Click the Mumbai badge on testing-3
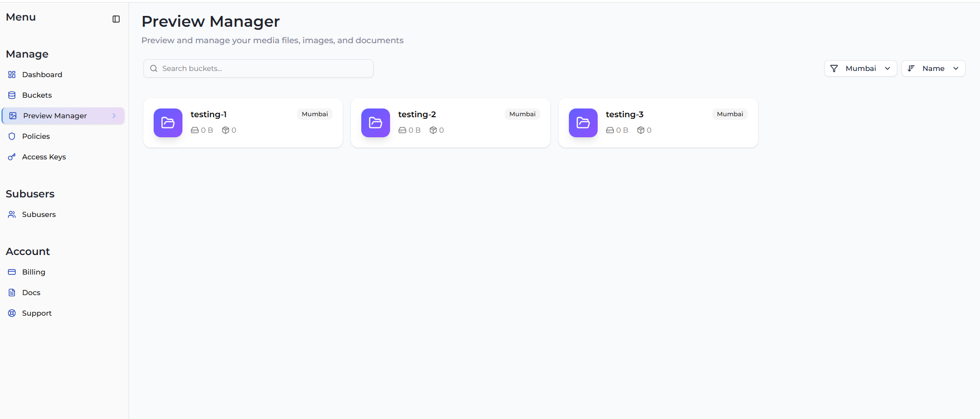Screen dimensions: 980x419 730,114
